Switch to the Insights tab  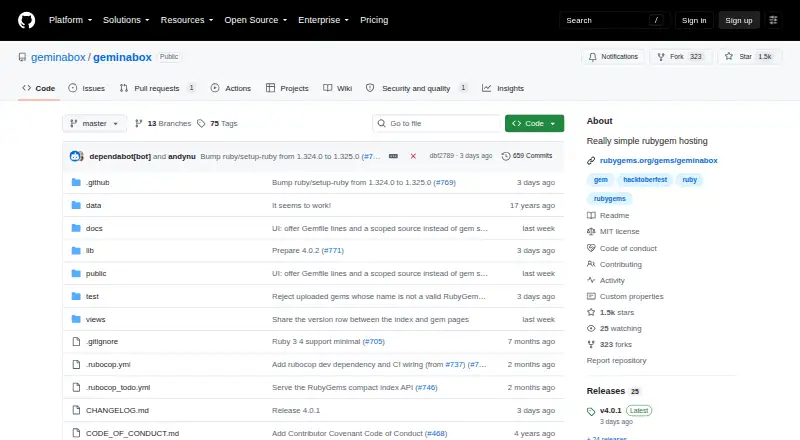click(503, 88)
